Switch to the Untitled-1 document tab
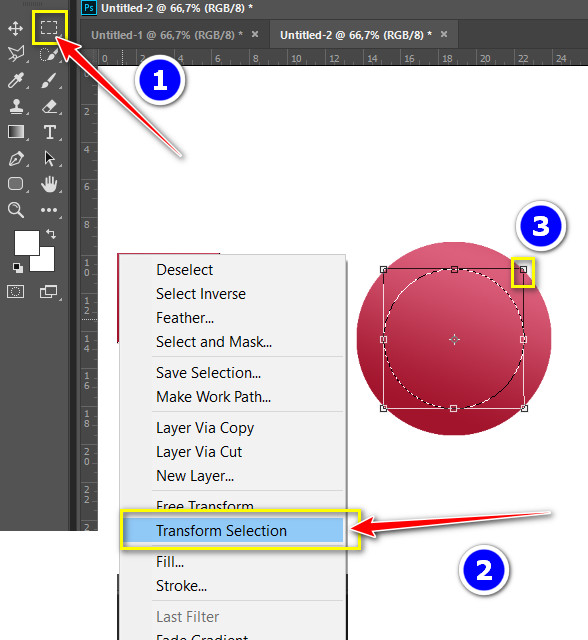Image resolution: width=588 pixels, height=640 pixels. 166,35
